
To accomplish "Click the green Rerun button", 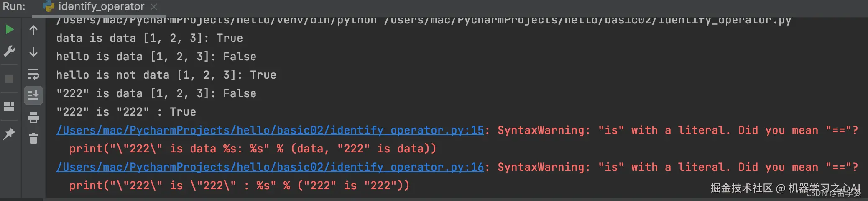I will click(x=10, y=29).
